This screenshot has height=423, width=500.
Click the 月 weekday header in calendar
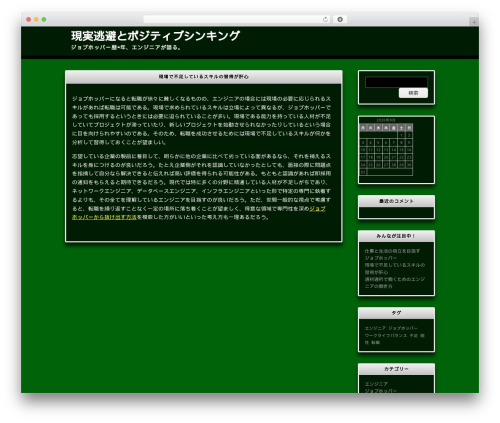tap(363, 128)
